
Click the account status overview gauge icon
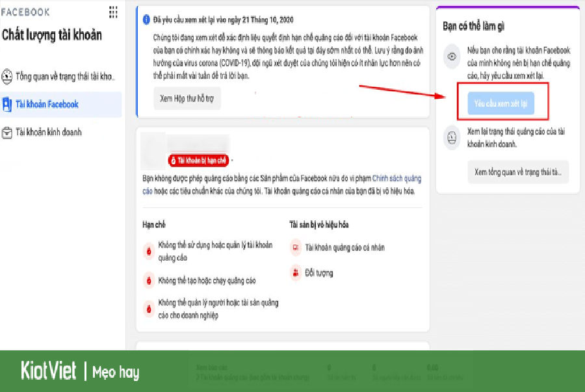(x=6, y=77)
